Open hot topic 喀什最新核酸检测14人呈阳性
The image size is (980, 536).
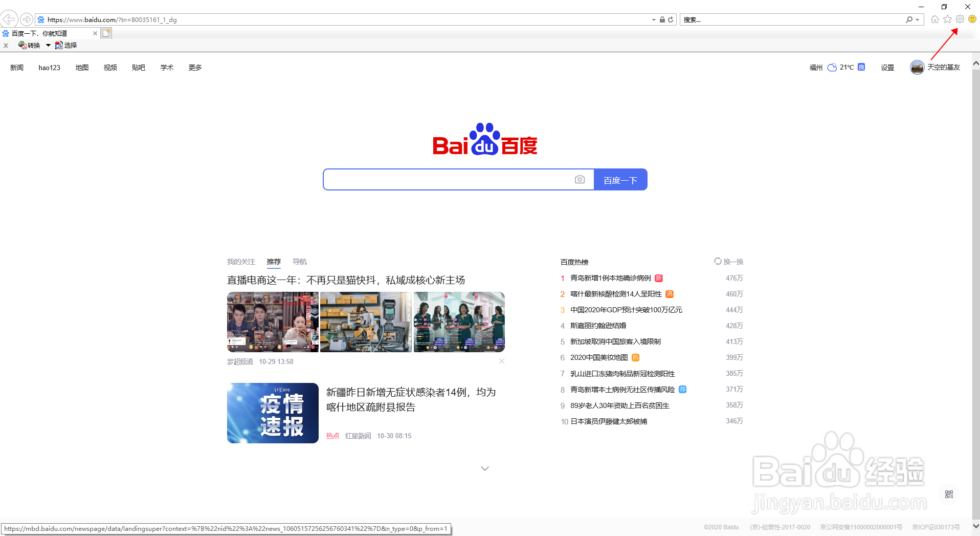[616, 294]
